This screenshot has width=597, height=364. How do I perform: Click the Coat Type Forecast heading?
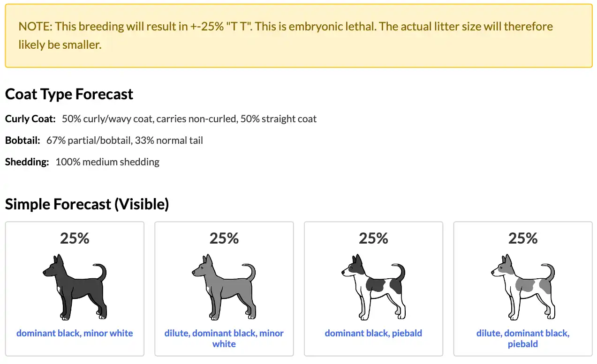(69, 94)
